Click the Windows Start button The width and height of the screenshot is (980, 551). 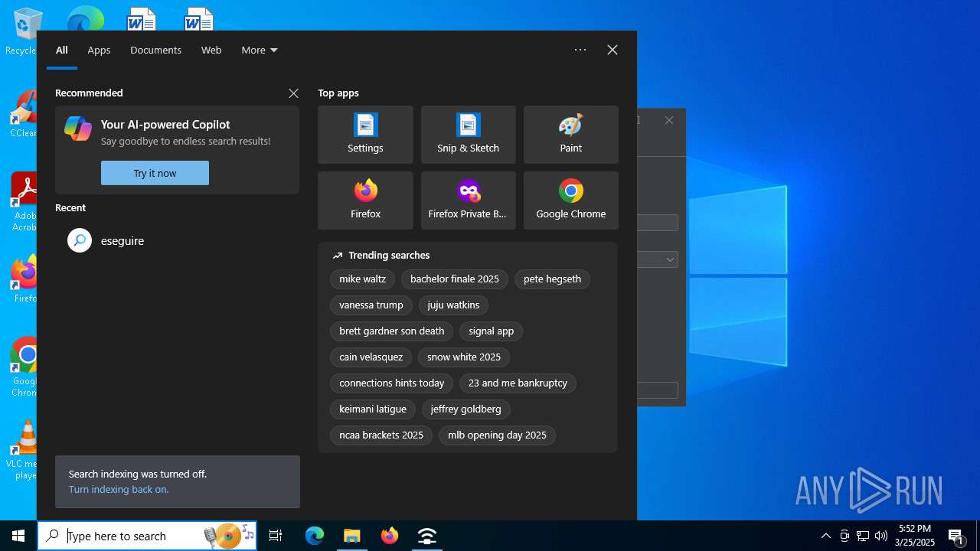pyautogui.click(x=18, y=536)
